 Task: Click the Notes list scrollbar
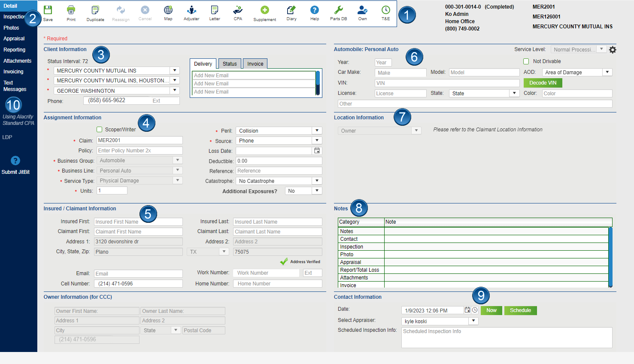pos(610,257)
